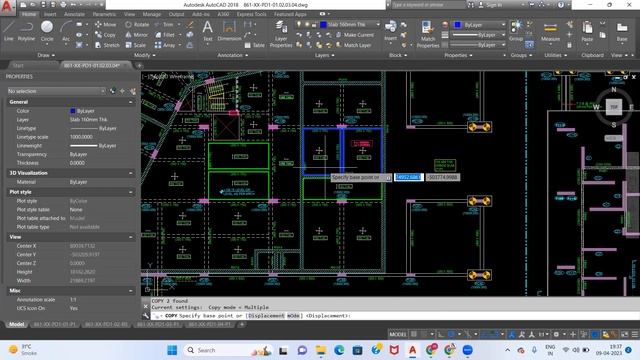Toggle the Select Objects picker in Properties

122,91
